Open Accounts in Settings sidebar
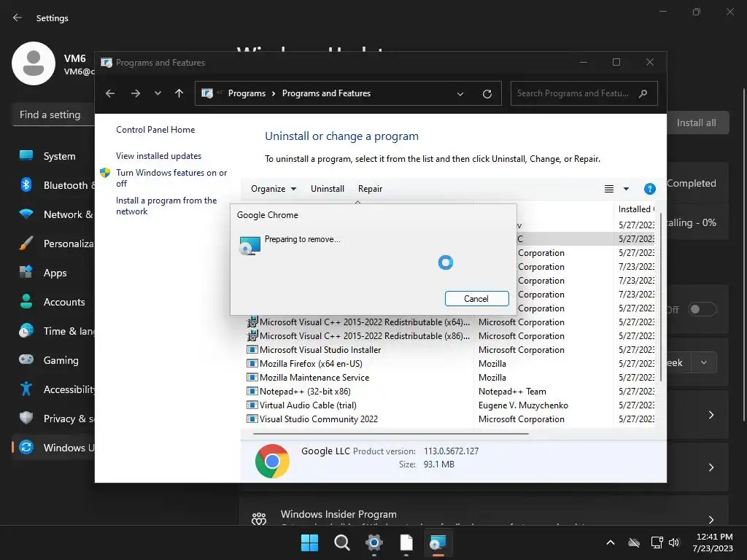747x560 pixels. point(53,302)
